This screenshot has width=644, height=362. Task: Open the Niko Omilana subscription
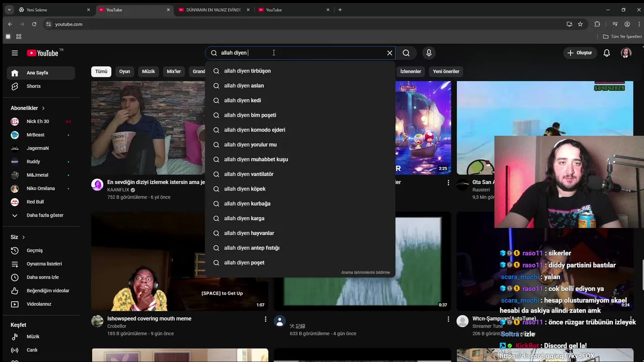pyautogui.click(x=41, y=189)
